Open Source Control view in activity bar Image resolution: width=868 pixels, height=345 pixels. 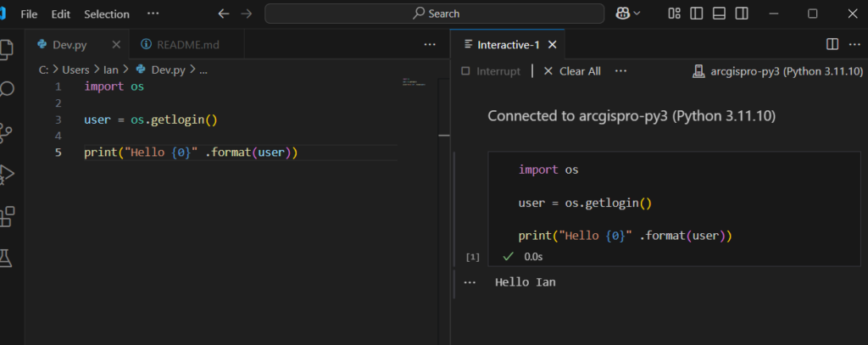7,131
